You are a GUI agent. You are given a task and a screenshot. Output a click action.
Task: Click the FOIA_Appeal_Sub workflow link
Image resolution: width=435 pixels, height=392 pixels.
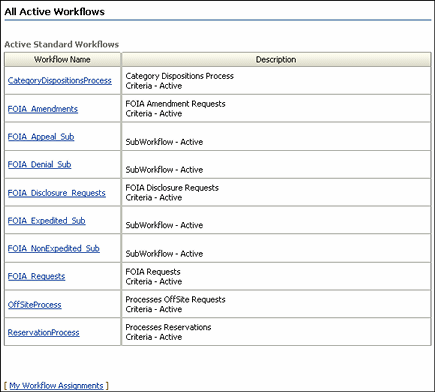coord(41,137)
